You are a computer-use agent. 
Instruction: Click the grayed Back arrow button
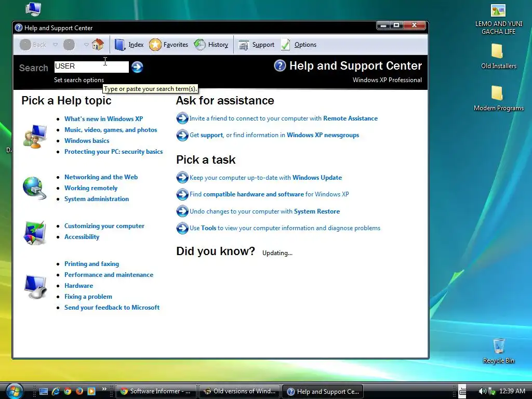[x=25, y=45]
